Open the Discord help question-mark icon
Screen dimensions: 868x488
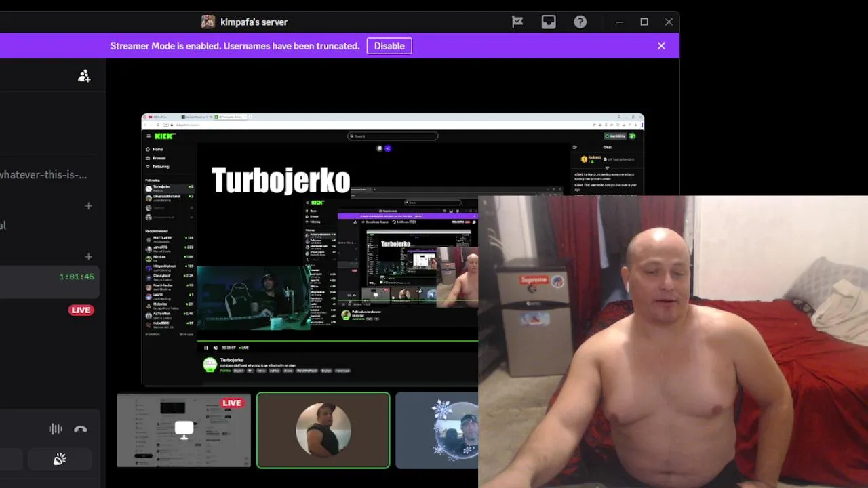tap(580, 22)
